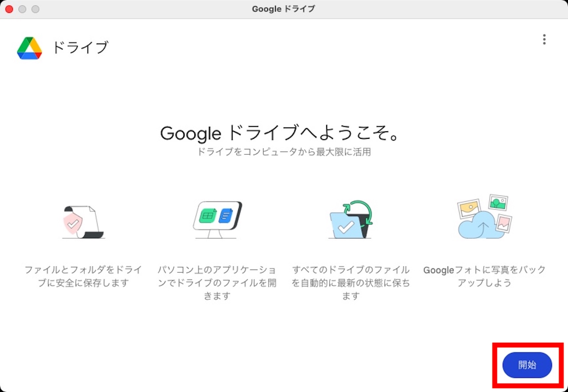
Task: Click the ドライブをコンピュータから最大限に活用 subtitle
Action: (284, 152)
